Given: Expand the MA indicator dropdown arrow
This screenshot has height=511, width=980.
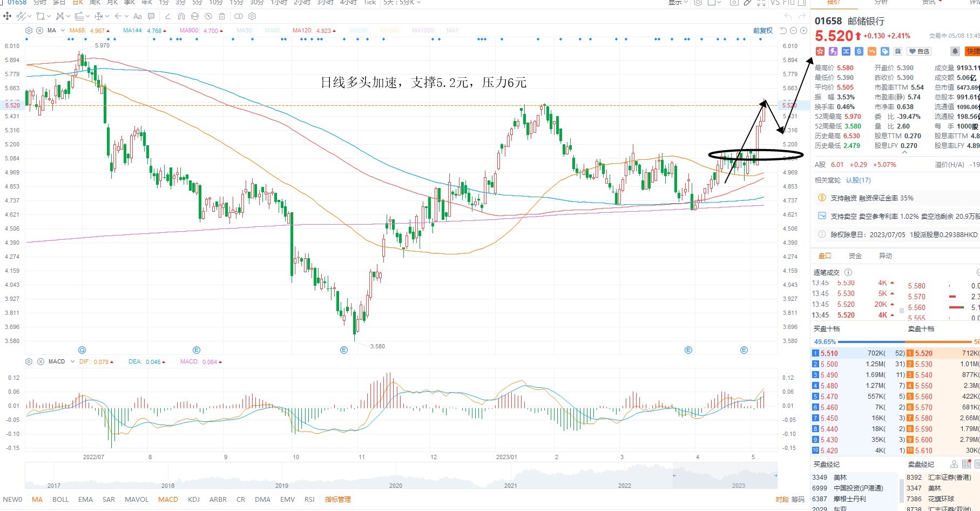Looking at the screenshot, I should pyautogui.click(x=63, y=30).
